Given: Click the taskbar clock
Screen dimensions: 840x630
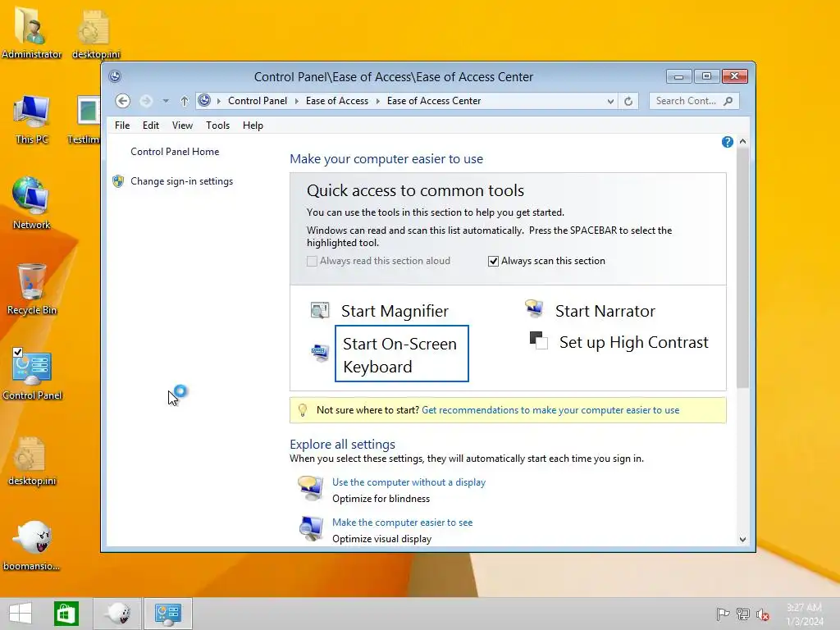Looking at the screenshot, I should [804, 614].
